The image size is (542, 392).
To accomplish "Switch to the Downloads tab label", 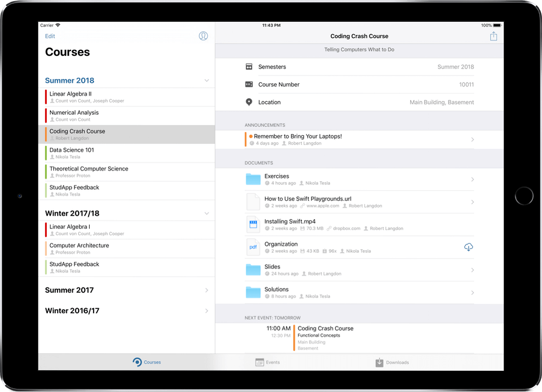I will pyautogui.click(x=397, y=362).
